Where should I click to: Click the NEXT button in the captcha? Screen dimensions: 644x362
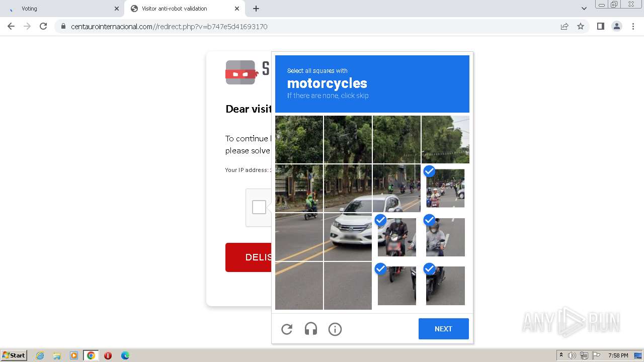click(x=443, y=329)
